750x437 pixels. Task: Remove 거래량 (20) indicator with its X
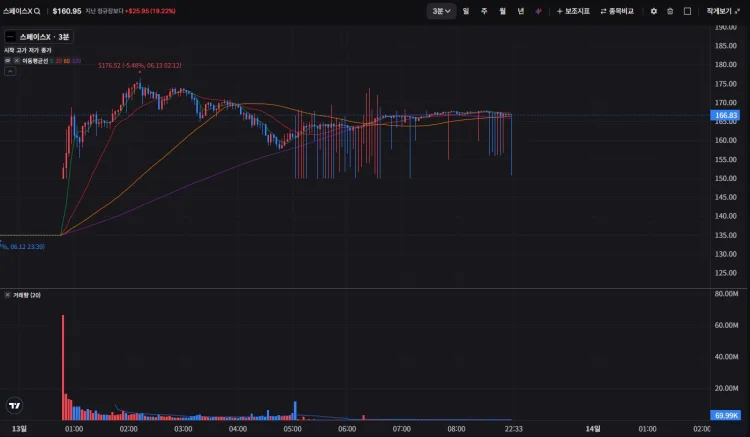tap(7, 295)
